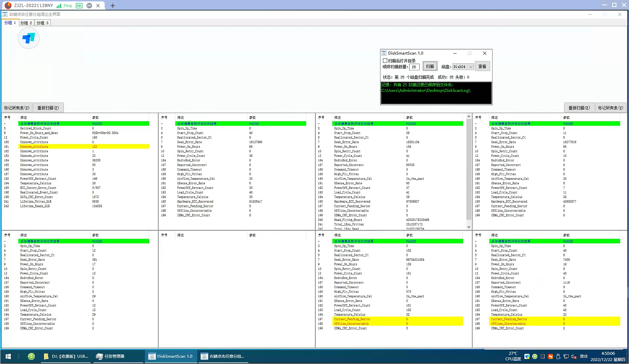
Task: Click the green download arrow tray icon
Action: (534, 356)
